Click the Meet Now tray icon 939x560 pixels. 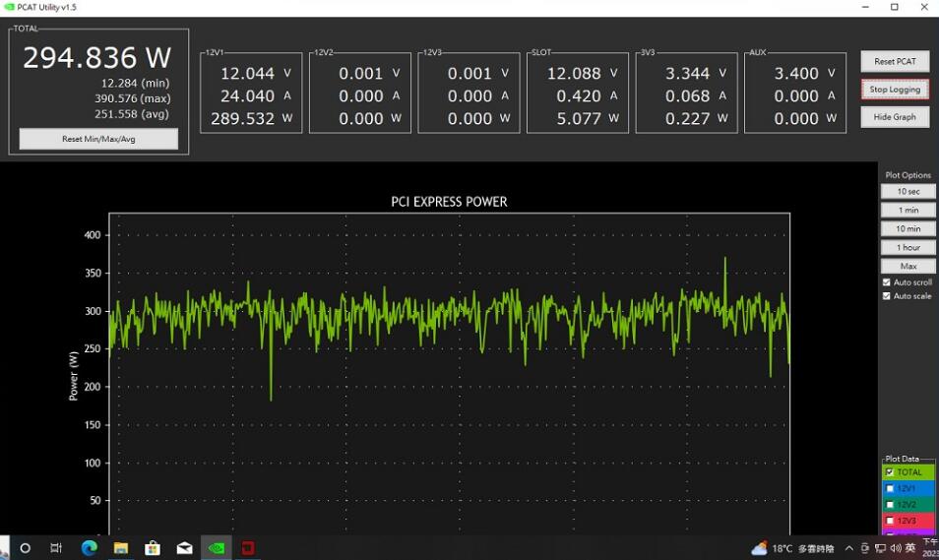(865, 548)
